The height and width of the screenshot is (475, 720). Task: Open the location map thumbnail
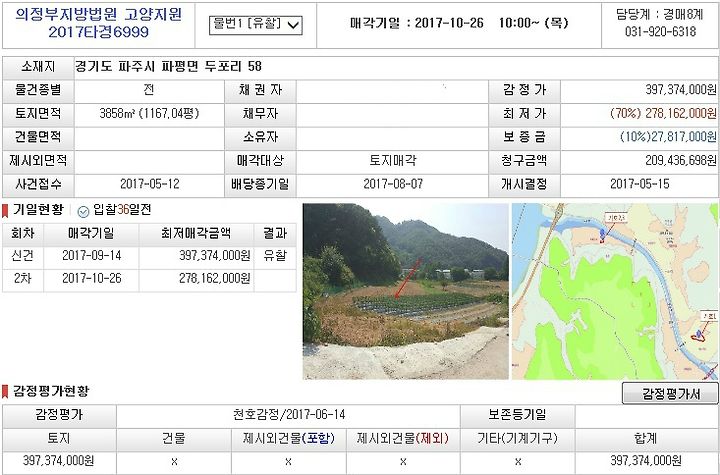coord(615,291)
